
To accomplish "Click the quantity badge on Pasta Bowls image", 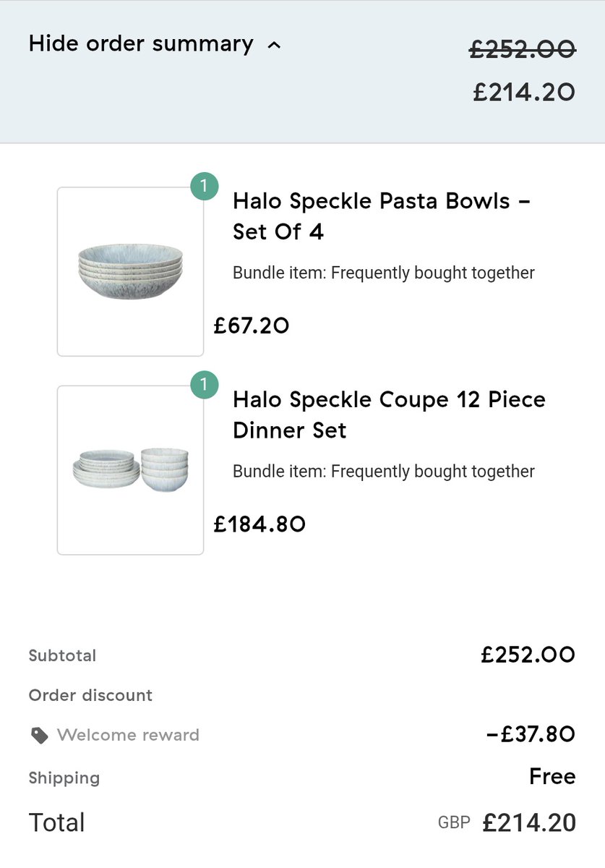I will coord(204,187).
